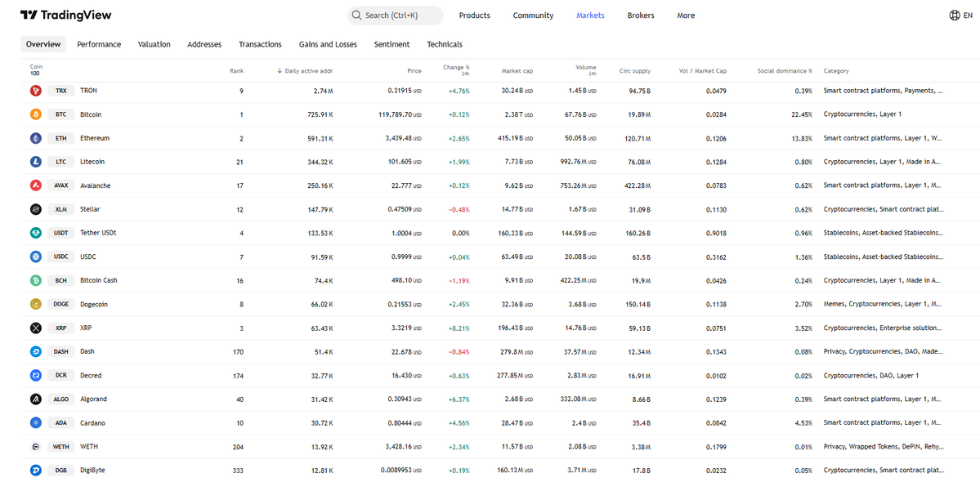
Task: Open the TRX ticker symbol badge
Action: tap(60, 91)
